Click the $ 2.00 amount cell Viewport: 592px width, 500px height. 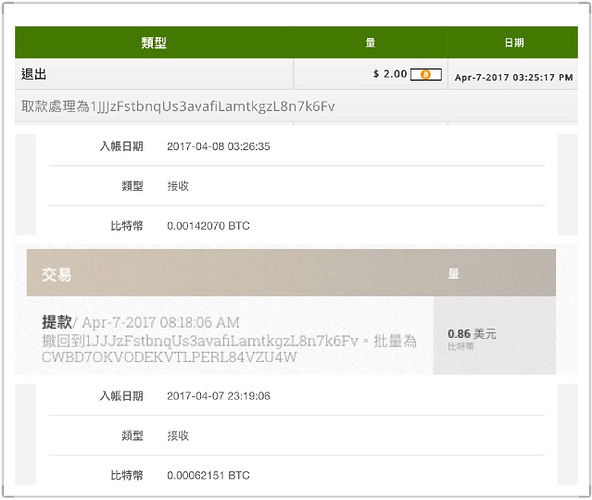pyautogui.click(x=390, y=74)
